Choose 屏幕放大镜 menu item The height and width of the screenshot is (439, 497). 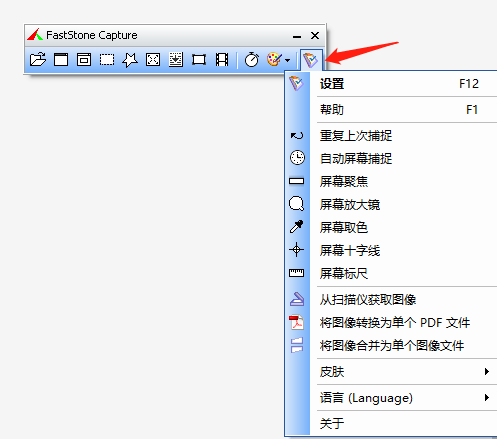point(391,204)
